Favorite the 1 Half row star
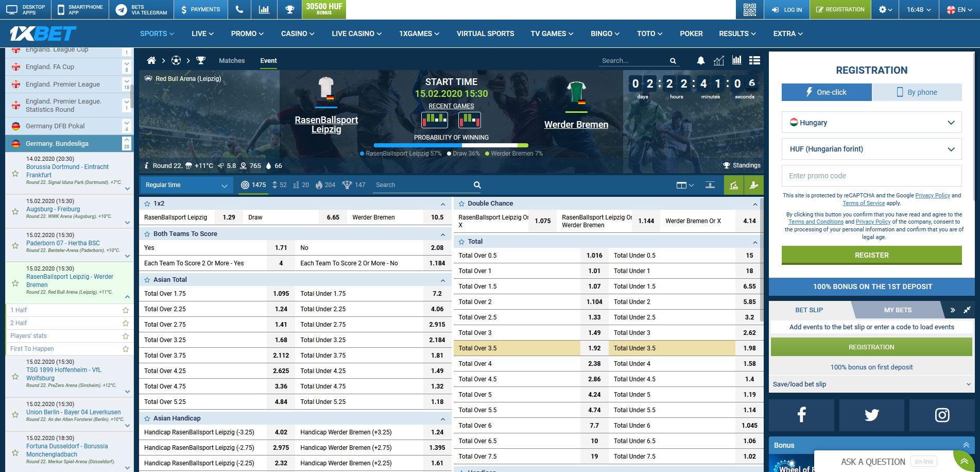Image resolution: width=980 pixels, height=472 pixels. point(125,310)
